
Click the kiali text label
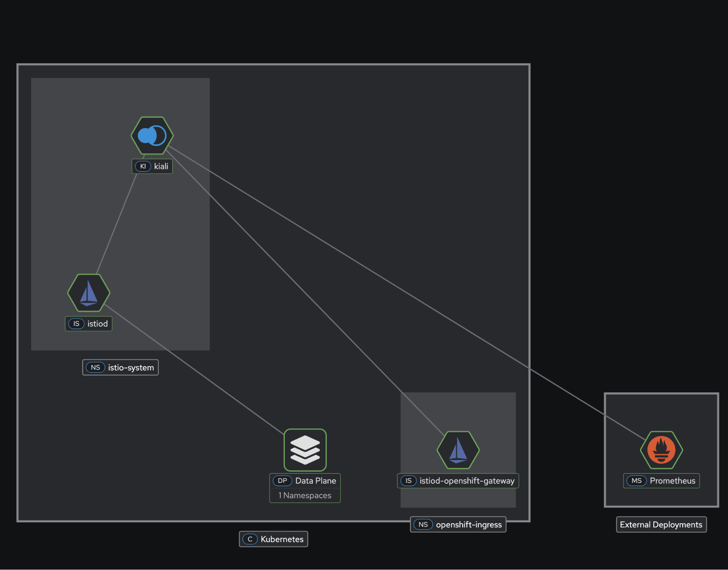pyautogui.click(x=161, y=166)
